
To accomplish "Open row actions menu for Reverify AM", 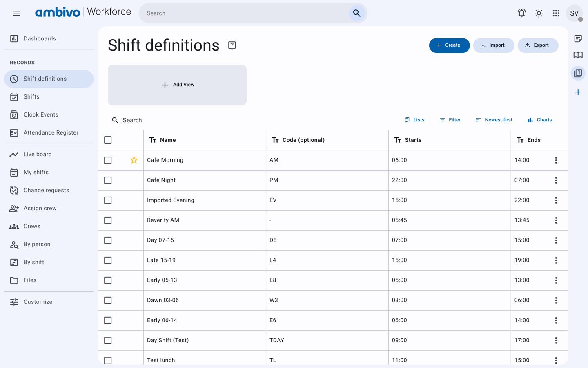I will coord(556,220).
